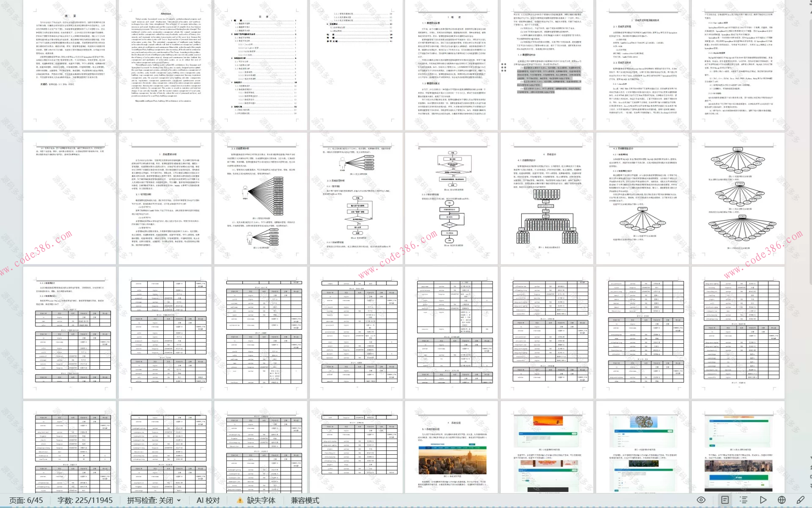This screenshot has width=812, height=508.
Task: Click the page containing highlighted gray text
Action: click(547, 65)
